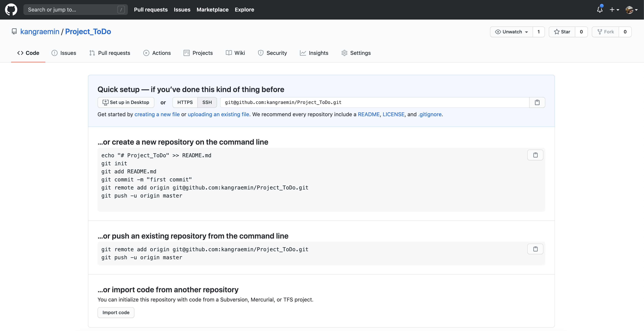
Task: Click the Issues tab circle icon
Action: click(x=54, y=53)
